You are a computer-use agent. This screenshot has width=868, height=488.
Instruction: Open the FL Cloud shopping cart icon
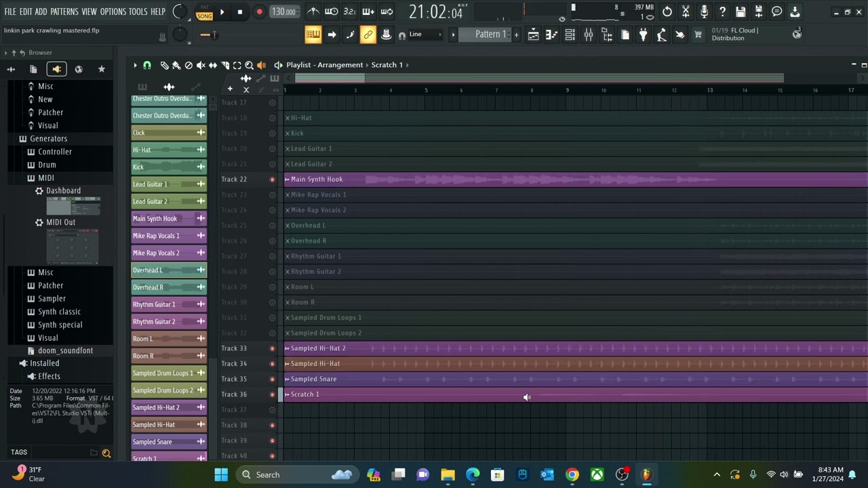point(698,35)
